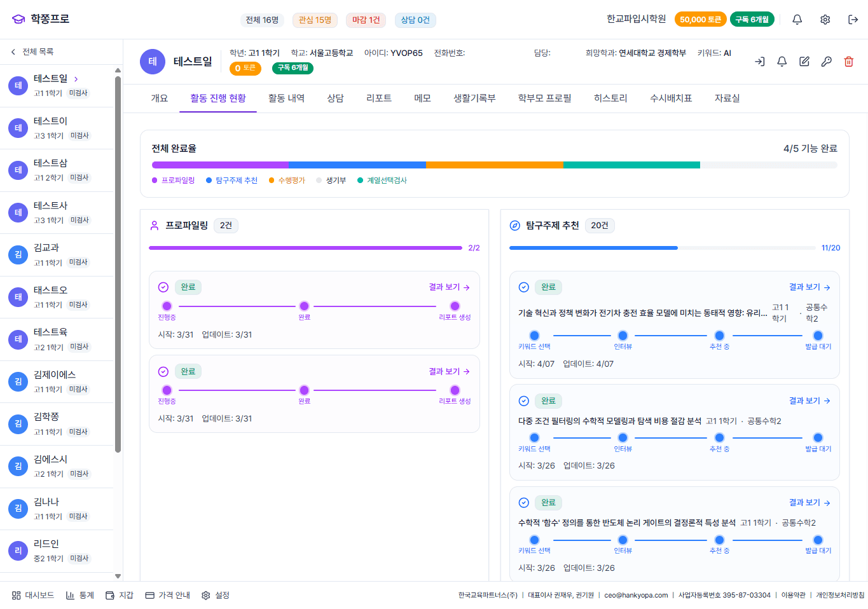
Task: Open 지갑 from bottom bar
Action: pyautogui.click(x=120, y=596)
